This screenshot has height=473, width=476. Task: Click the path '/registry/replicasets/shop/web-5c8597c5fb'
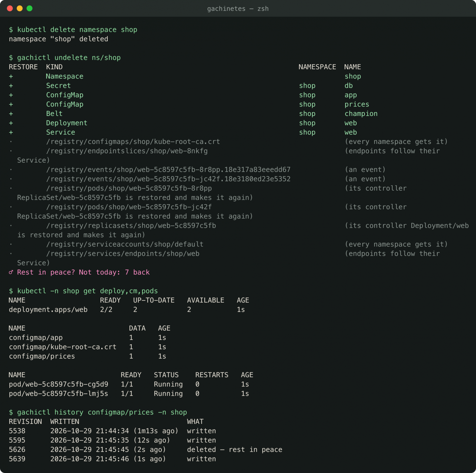[131, 226]
